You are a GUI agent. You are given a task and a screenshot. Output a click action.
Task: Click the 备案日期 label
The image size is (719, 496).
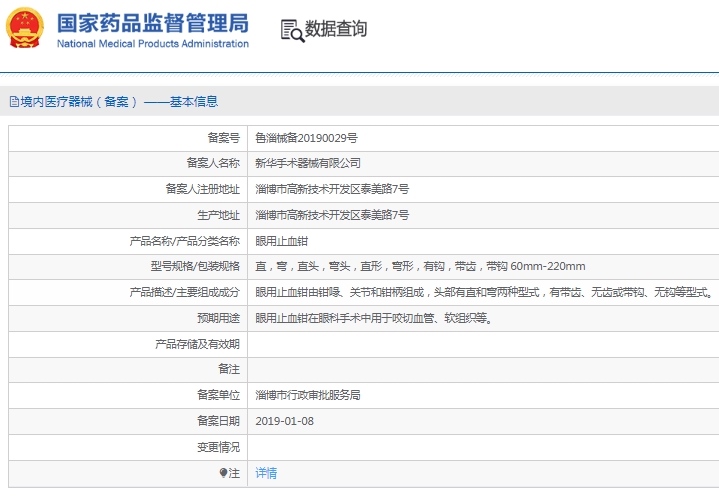[x=218, y=421]
